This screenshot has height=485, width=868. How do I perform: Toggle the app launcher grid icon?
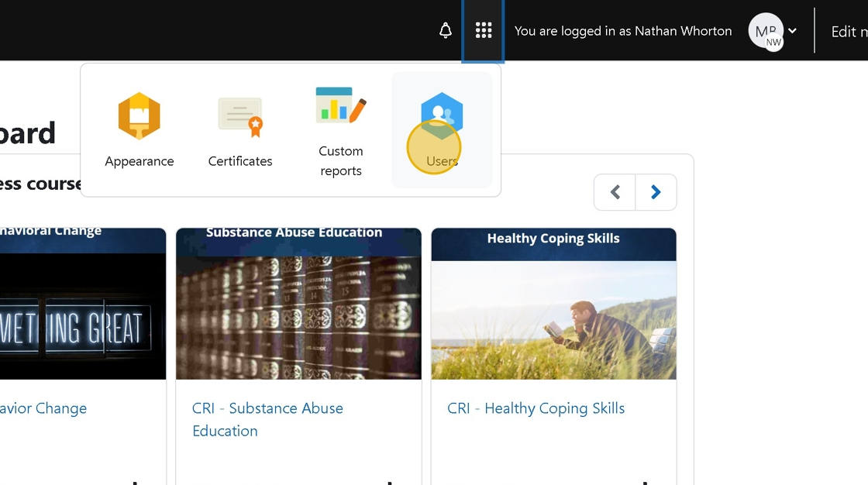[x=484, y=30]
